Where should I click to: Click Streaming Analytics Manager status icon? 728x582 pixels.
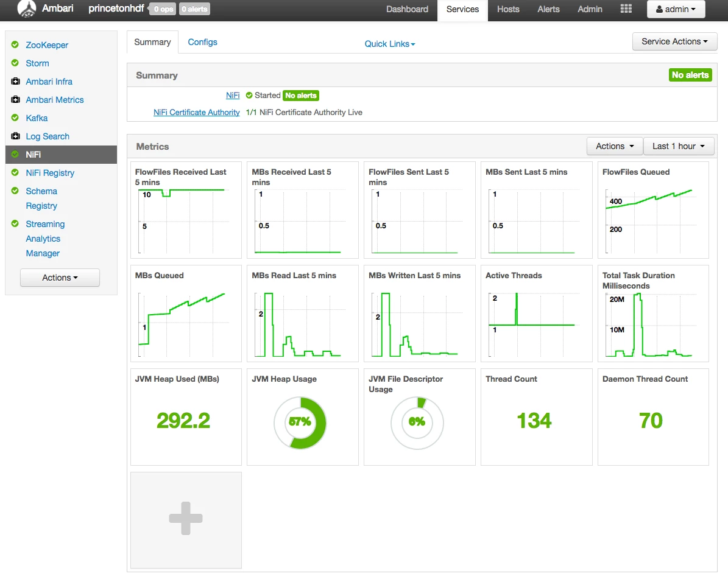[x=15, y=223]
